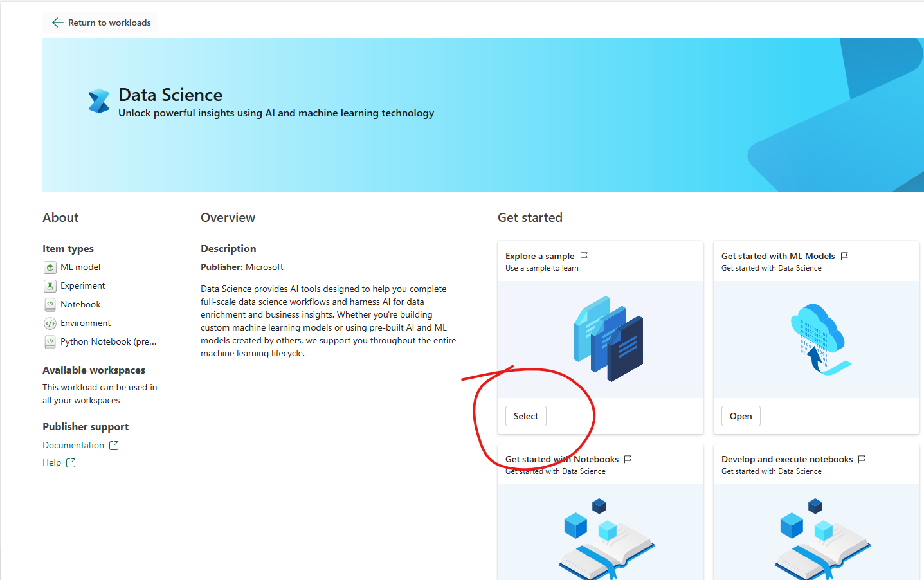Click the flag icon on Get started with Notebooks
Viewport: 924px width, 580px height.
(628, 459)
